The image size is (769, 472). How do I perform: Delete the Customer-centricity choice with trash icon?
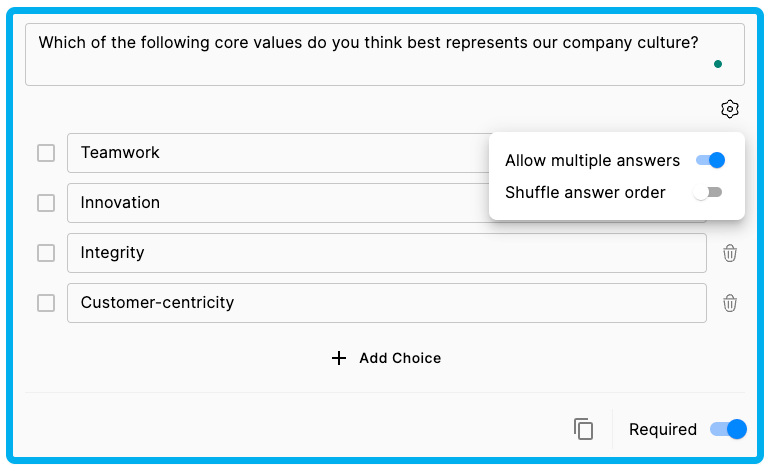tap(729, 303)
